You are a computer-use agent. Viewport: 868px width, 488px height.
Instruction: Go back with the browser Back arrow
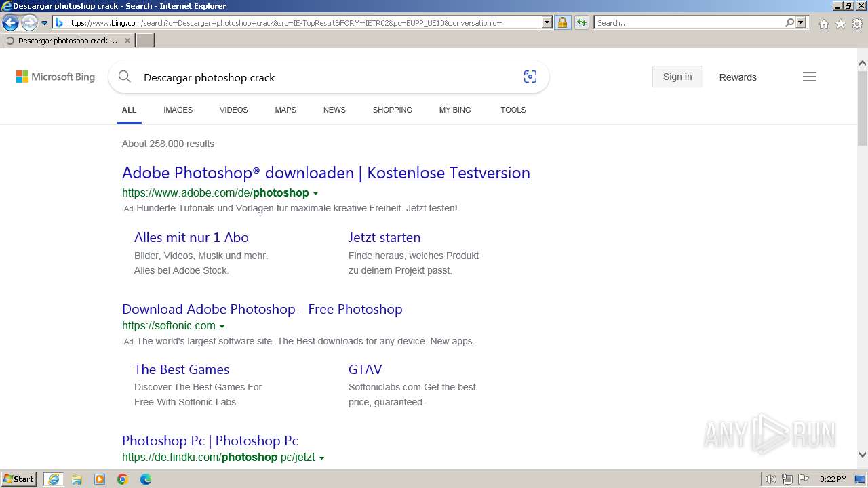tap(10, 22)
